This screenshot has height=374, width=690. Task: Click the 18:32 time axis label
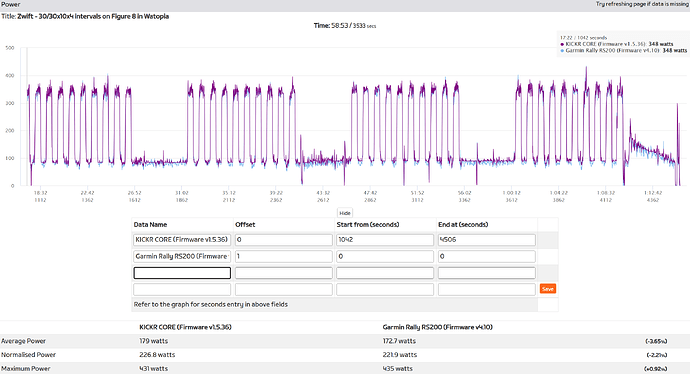tap(40, 193)
